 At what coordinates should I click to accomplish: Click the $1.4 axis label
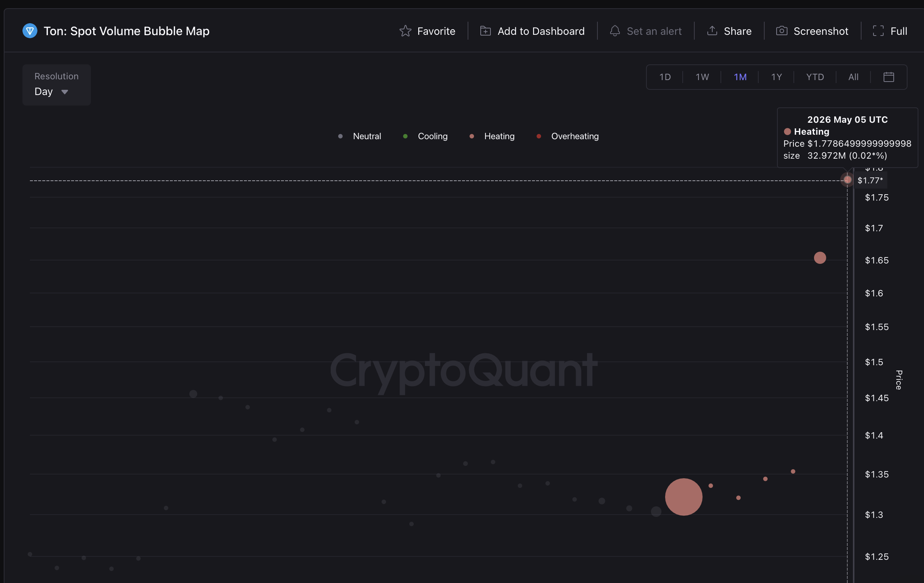tap(874, 435)
